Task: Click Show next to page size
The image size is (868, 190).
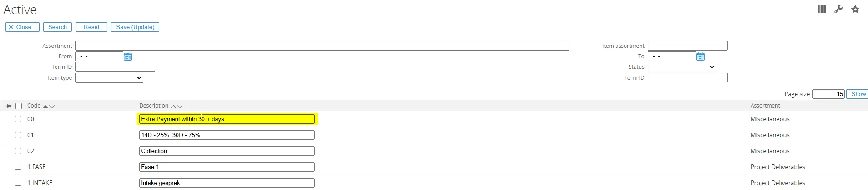Action: [858, 94]
